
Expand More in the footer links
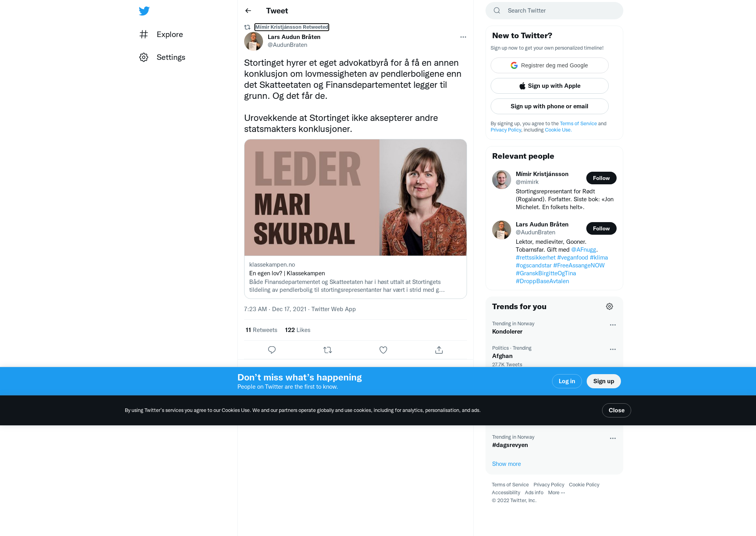pos(556,493)
